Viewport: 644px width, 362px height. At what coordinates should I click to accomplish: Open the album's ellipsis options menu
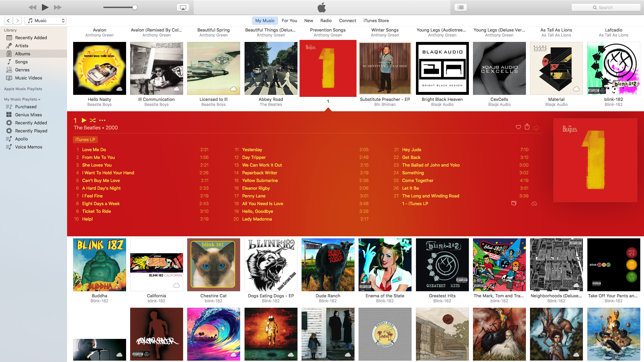coord(102,120)
